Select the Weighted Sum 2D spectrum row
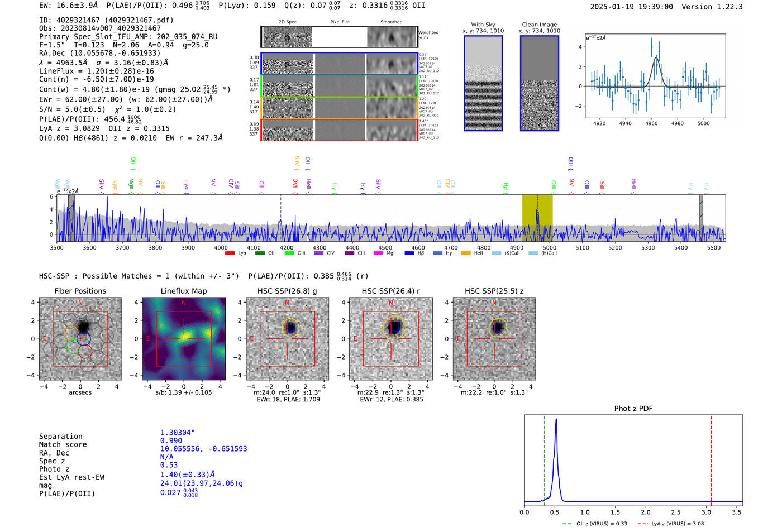The width and height of the screenshot is (782, 532). [x=340, y=37]
